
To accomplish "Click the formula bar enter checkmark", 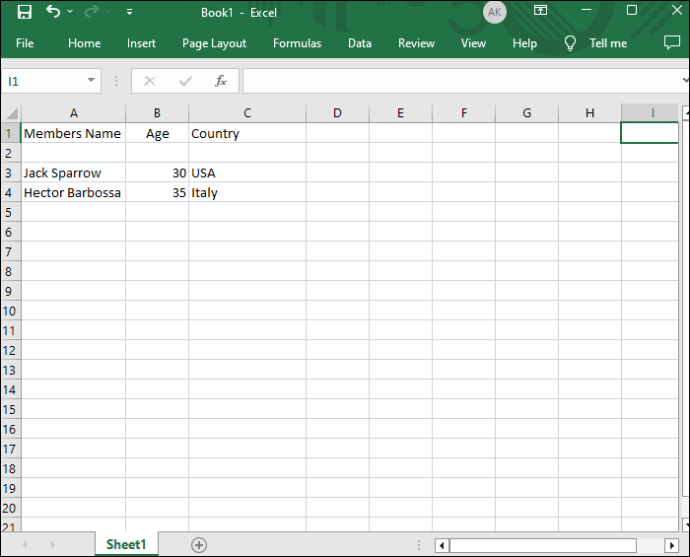I will (185, 81).
